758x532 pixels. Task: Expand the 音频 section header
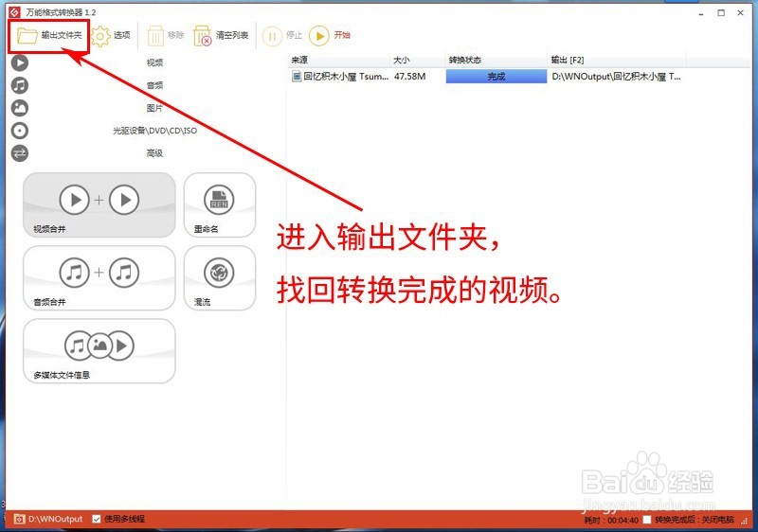coord(154,85)
